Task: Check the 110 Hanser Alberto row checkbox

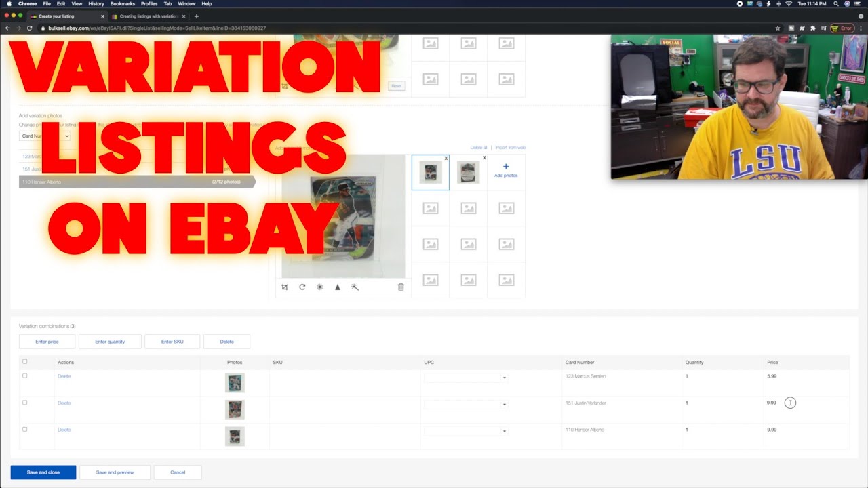Action: (25, 430)
